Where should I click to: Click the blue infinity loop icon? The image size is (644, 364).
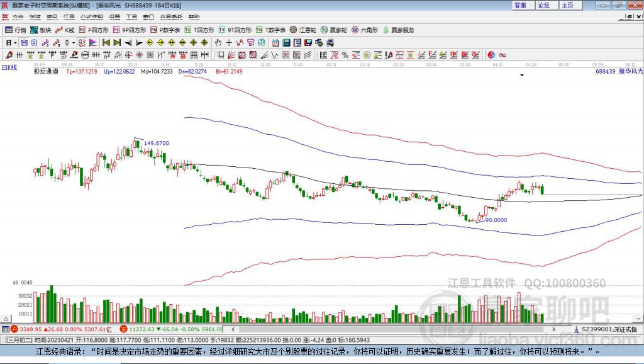tap(502, 55)
